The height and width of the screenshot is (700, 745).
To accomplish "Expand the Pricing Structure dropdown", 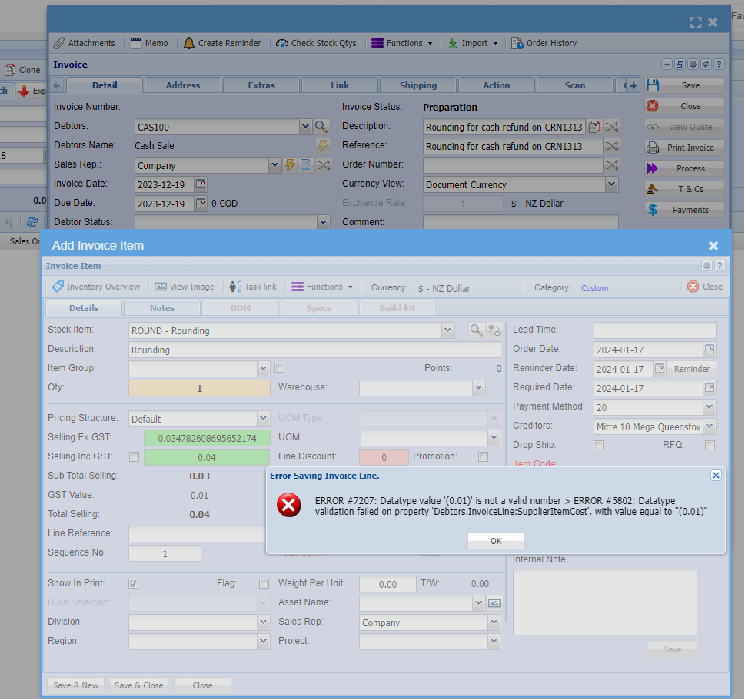I will click(264, 419).
